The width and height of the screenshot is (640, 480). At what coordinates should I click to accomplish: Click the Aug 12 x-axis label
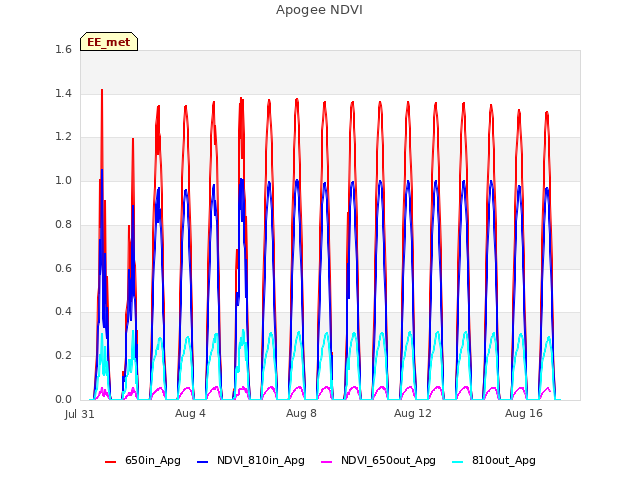413,413
